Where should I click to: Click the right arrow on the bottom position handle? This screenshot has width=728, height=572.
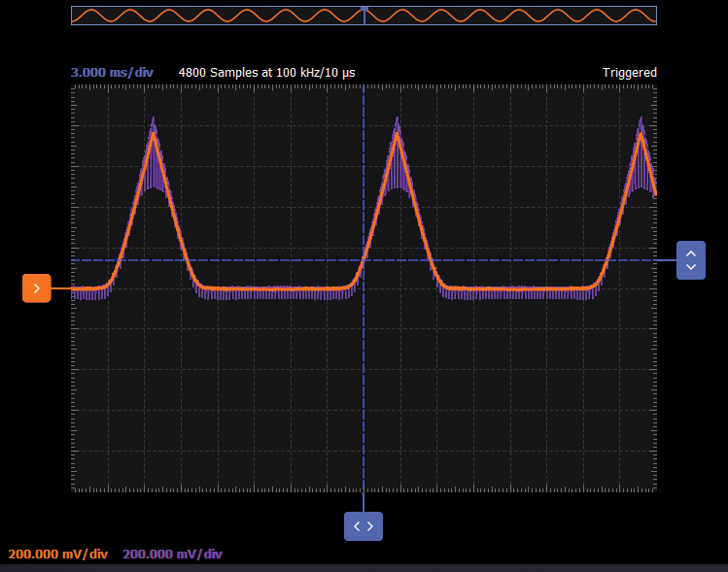pyautogui.click(x=370, y=526)
